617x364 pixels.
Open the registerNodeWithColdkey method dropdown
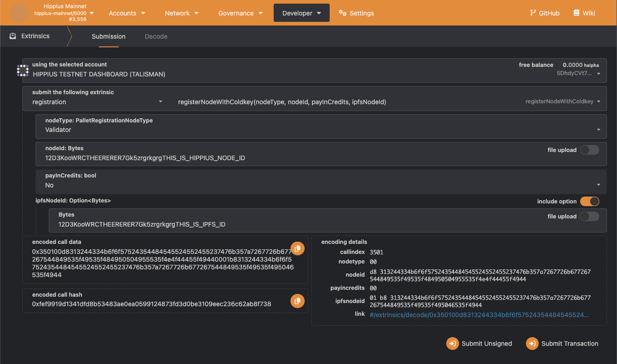click(389, 102)
